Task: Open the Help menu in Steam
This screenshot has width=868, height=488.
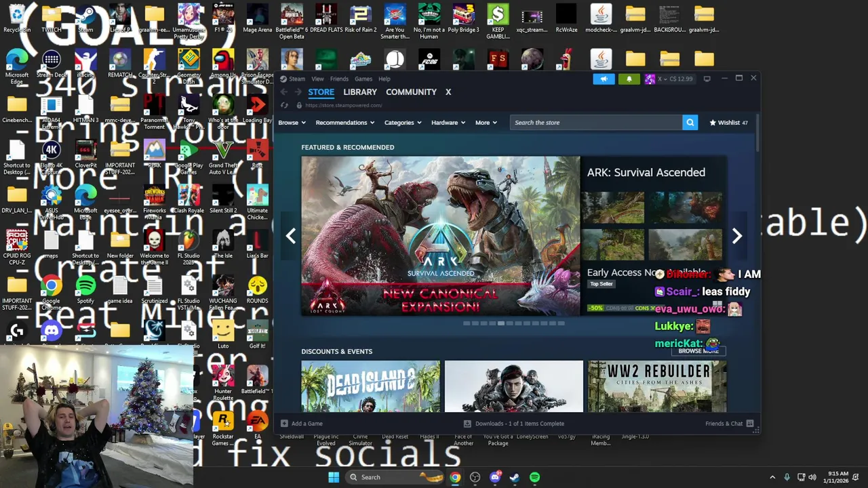Action: pyautogui.click(x=384, y=79)
